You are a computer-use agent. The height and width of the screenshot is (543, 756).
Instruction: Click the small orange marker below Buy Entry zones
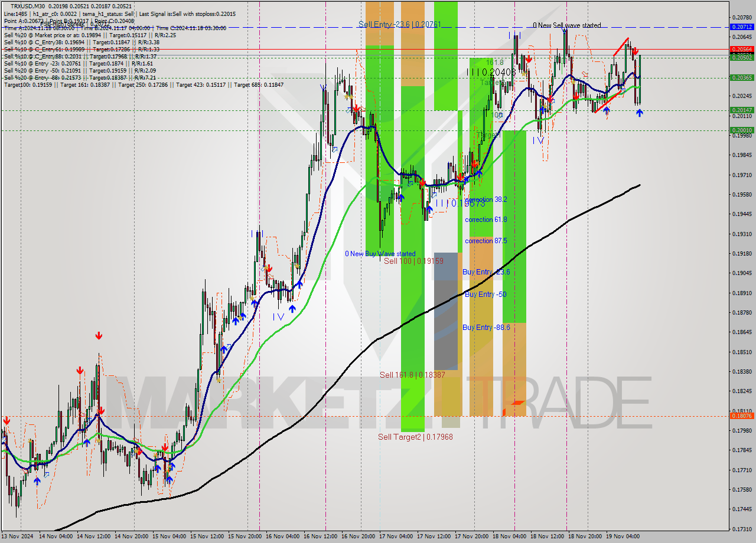(517, 403)
